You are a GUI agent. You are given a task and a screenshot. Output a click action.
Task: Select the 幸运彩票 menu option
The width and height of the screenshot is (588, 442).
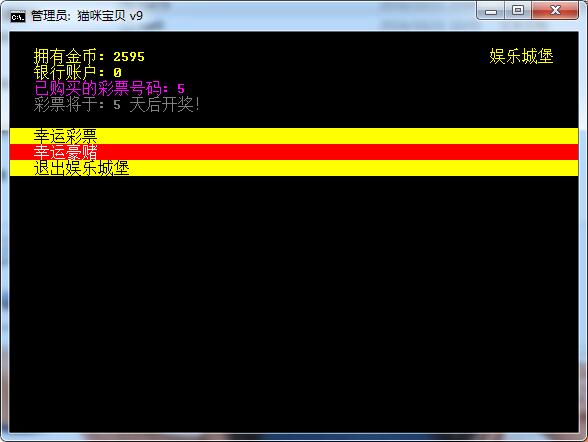point(294,136)
